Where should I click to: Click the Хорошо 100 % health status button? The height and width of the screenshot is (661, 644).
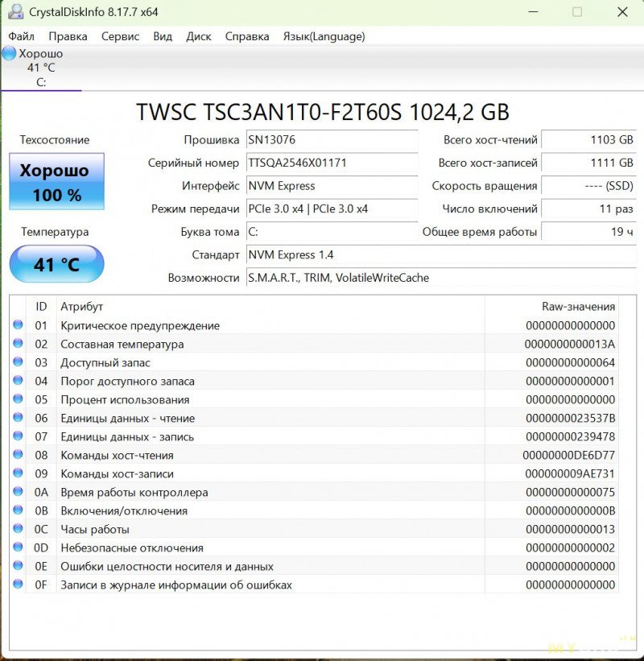[x=57, y=181]
